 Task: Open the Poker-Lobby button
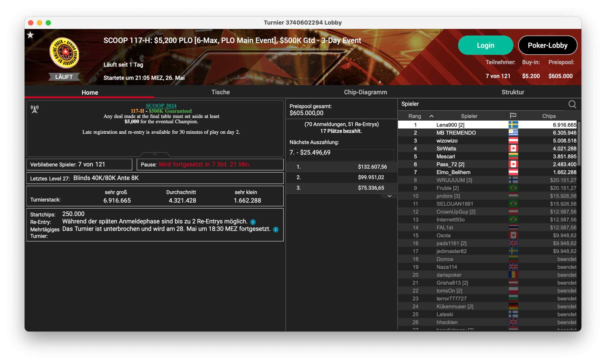[547, 45]
